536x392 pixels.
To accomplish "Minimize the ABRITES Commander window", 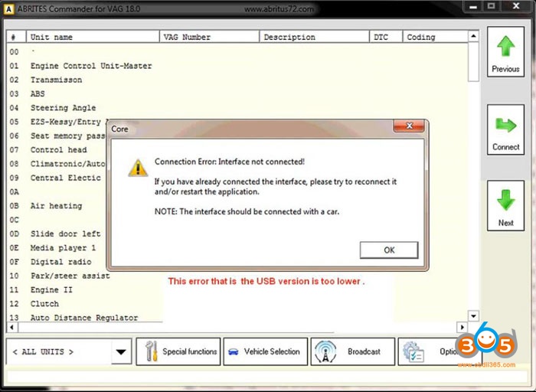I will pos(473,6).
